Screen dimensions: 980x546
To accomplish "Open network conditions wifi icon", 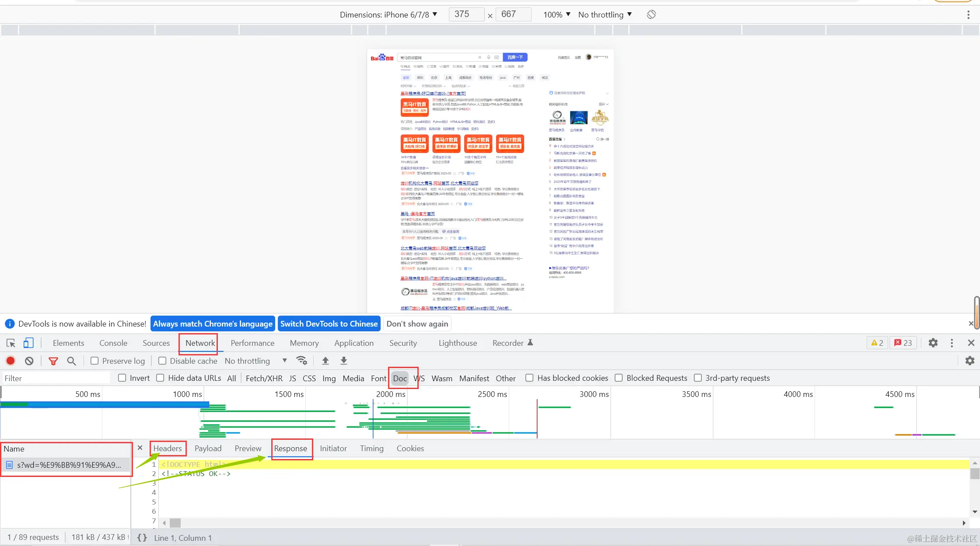I will [301, 361].
